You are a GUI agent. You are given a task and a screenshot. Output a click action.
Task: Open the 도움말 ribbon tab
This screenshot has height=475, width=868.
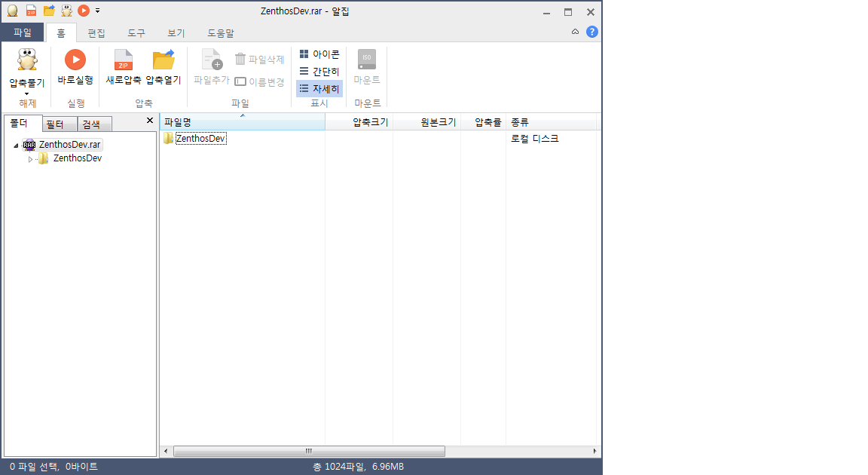tap(220, 33)
